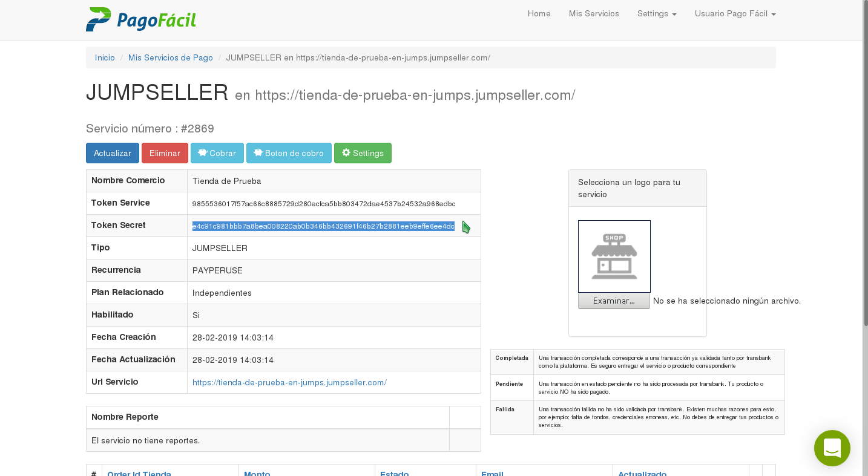Click the shop placeholder logo image
This screenshot has height=476, width=868.
tap(614, 256)
